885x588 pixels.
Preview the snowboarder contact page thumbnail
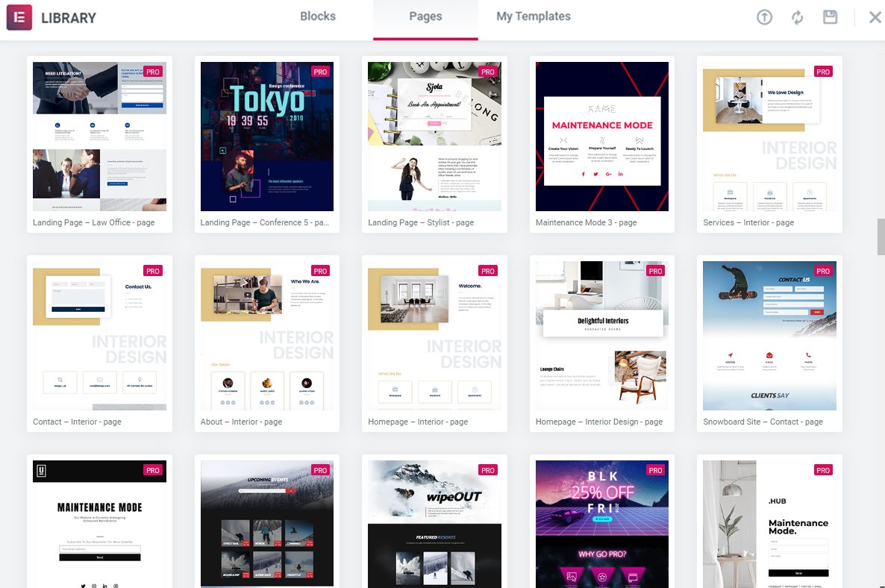pos(770,336)
